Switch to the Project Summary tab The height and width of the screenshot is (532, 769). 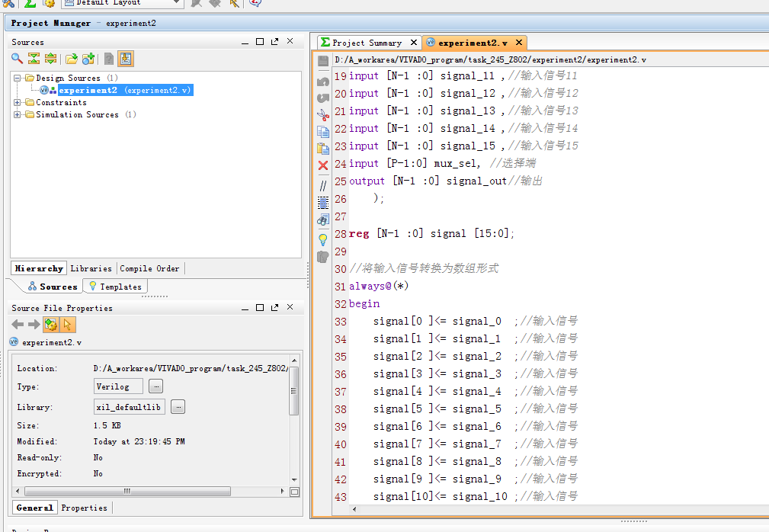point(367,43)
